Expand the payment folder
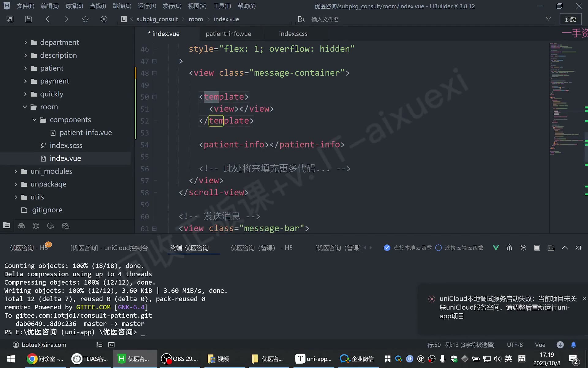Viewport: 588px width, 368px height. pos(25,81)
